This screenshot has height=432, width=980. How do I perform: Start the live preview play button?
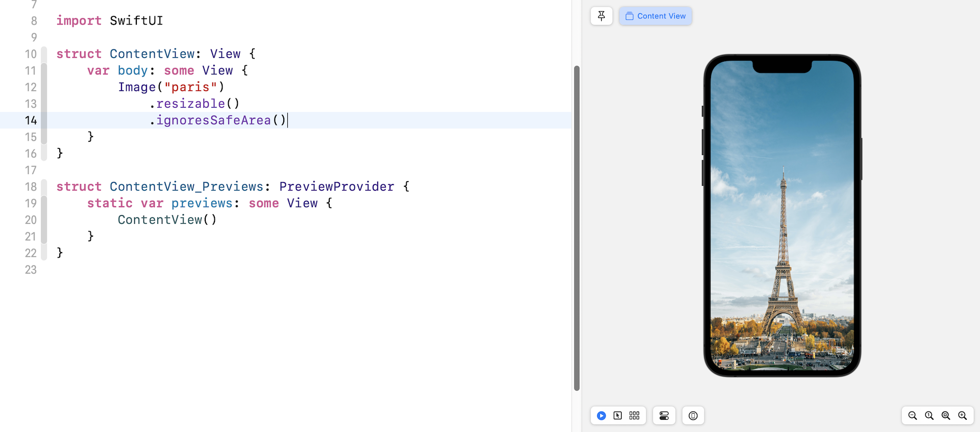(601, 416)
